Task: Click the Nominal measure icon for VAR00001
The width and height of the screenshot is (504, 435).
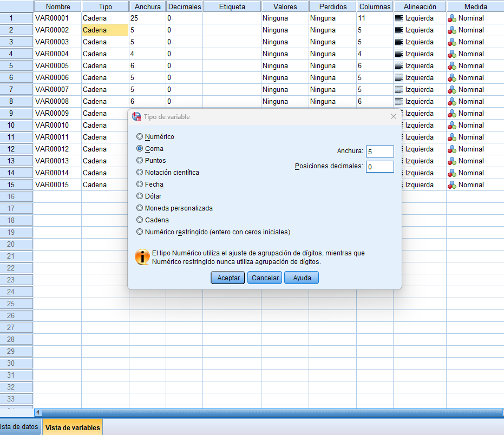Action: pos(452,18)
